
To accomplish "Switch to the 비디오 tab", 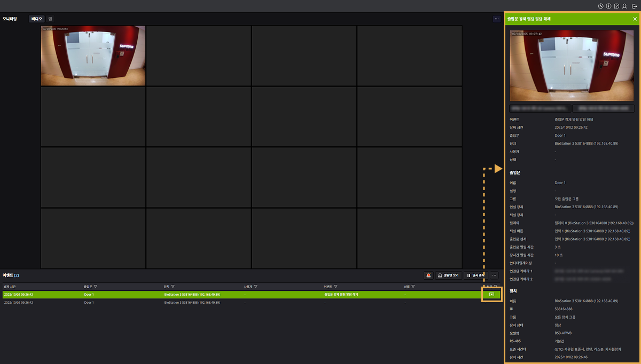I will [x=36, y=19].
